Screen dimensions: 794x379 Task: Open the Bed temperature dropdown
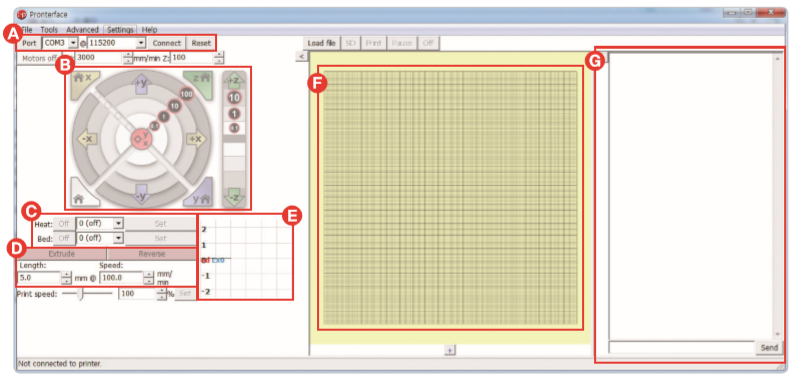(x=118, y=238)
